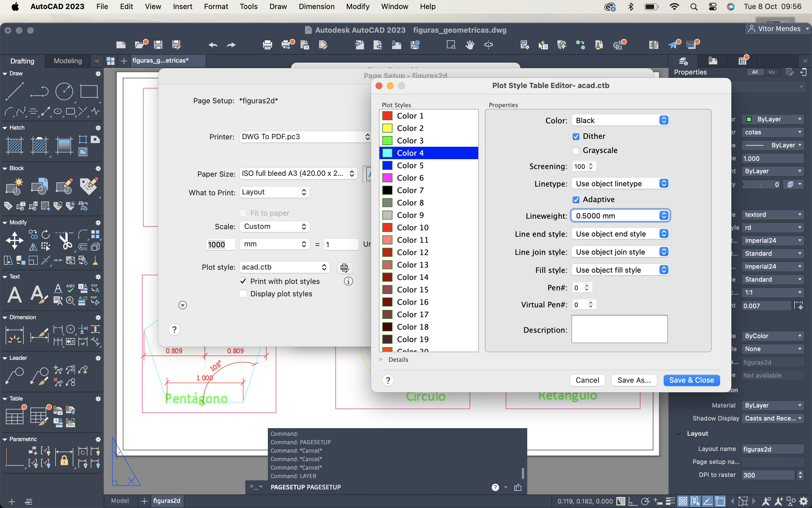The image size is (812, 508).
Task: Open the drawing settings gear in status bar
Action: coord(804,501)
